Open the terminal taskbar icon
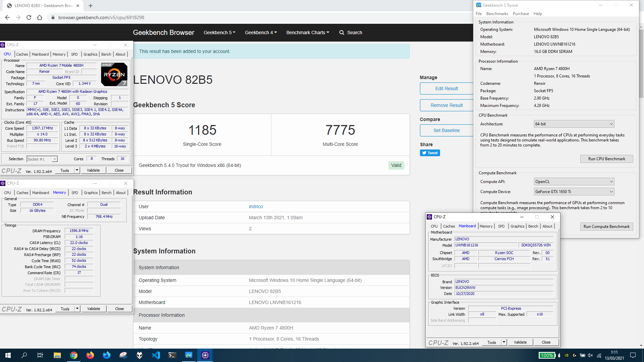Image resolution: width=644 pixels, height=362 pixels. [172, 355]
